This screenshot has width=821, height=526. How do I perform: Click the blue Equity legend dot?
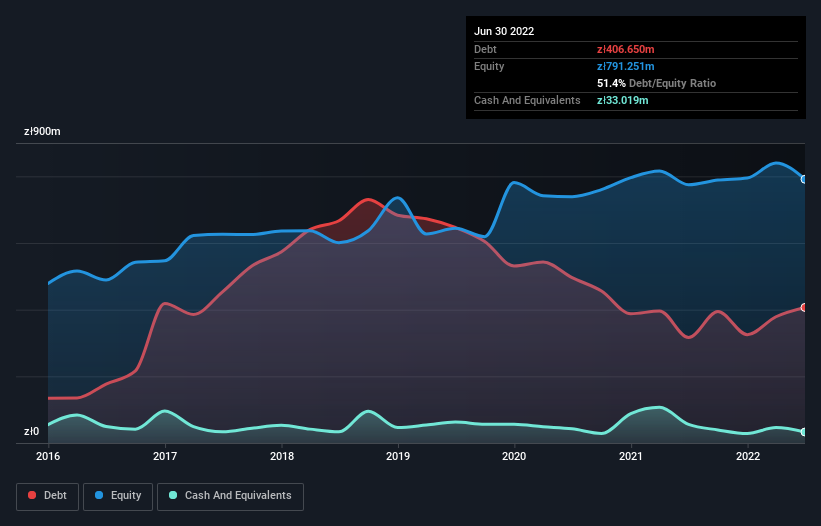99,495
